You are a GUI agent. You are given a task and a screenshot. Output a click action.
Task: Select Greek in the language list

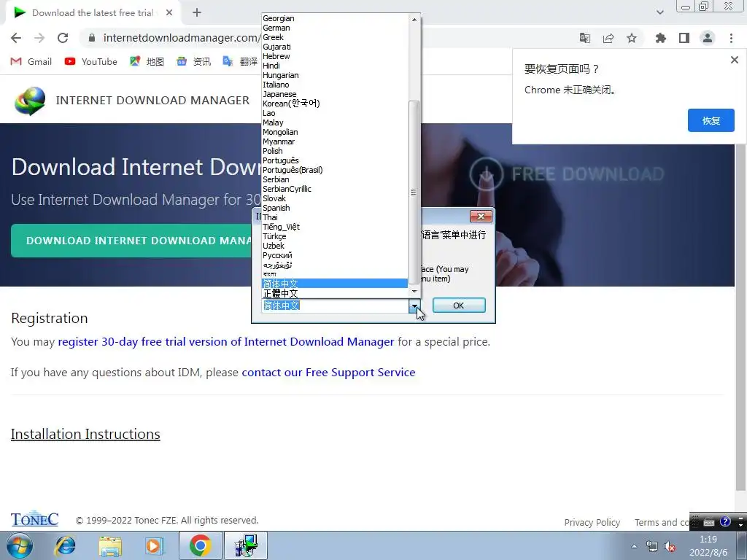pyautogui.click(x=334, y=38)
